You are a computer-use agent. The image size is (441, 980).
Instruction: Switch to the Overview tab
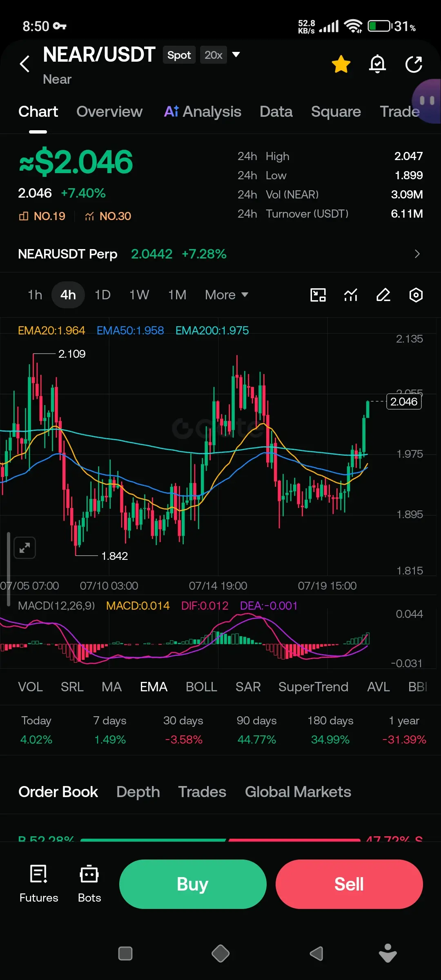pos(109,111)
